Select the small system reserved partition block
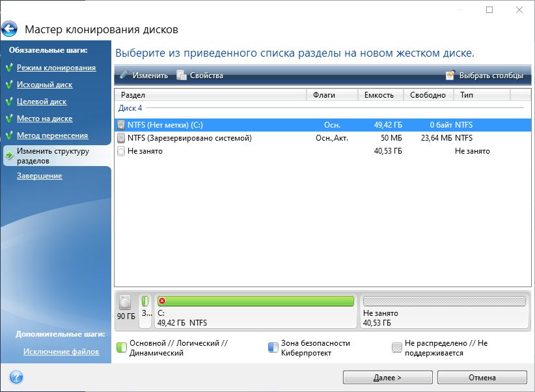 pos(145,309)
